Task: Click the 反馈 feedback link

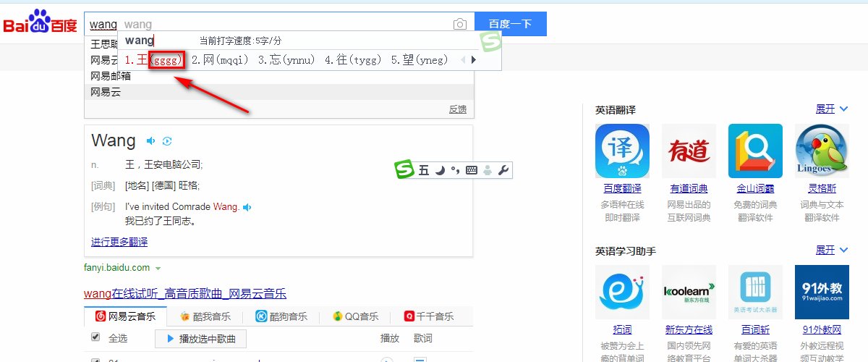Action: (x=458, y=109)
